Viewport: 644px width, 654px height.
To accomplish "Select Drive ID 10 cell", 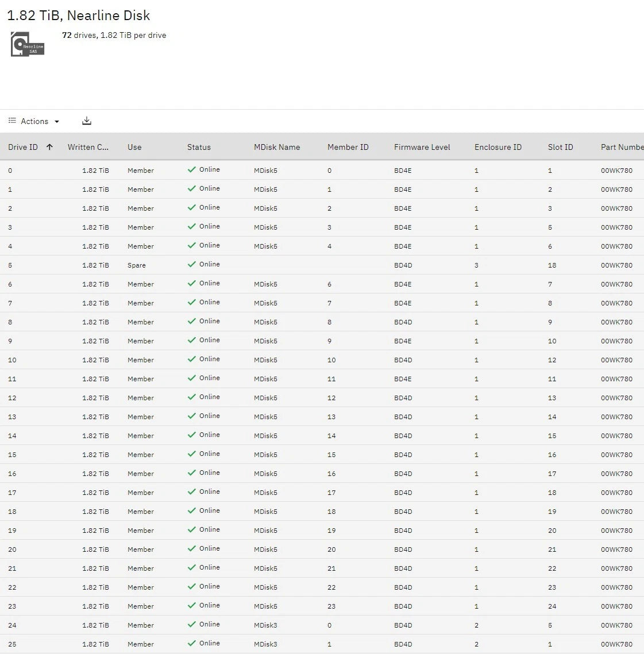I will click(12, 360).
